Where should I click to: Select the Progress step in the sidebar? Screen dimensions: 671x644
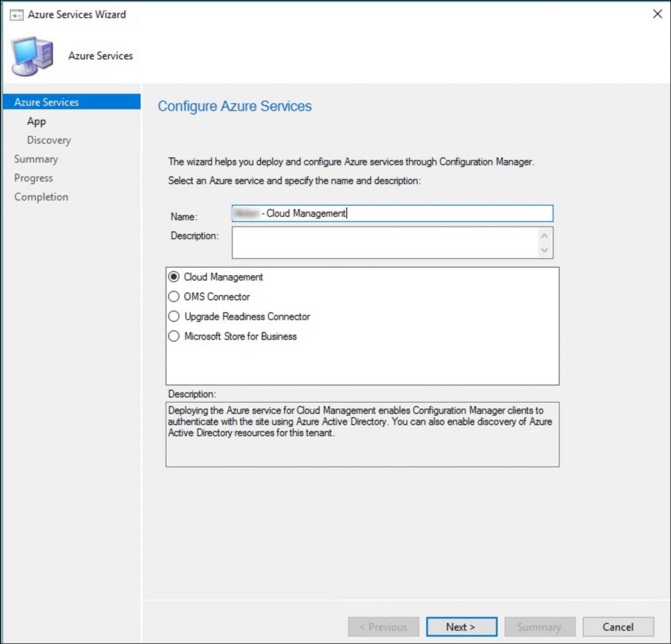point(34,178)
